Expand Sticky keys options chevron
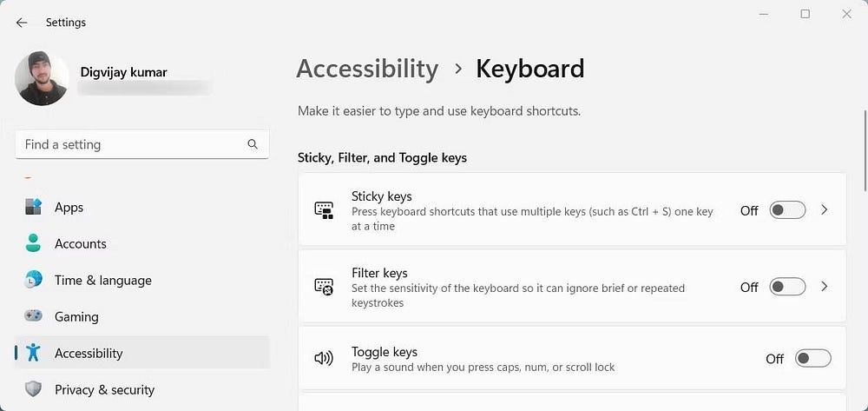Image resolution: width=868 pixels, height=411 pixels. (825, 210)
